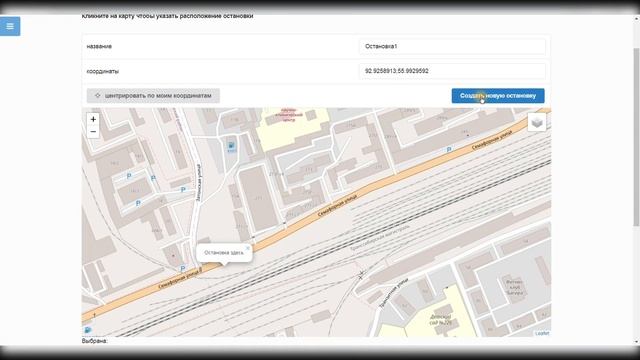
Task: Zoom out the map with minus button
Action: [93, 131]
